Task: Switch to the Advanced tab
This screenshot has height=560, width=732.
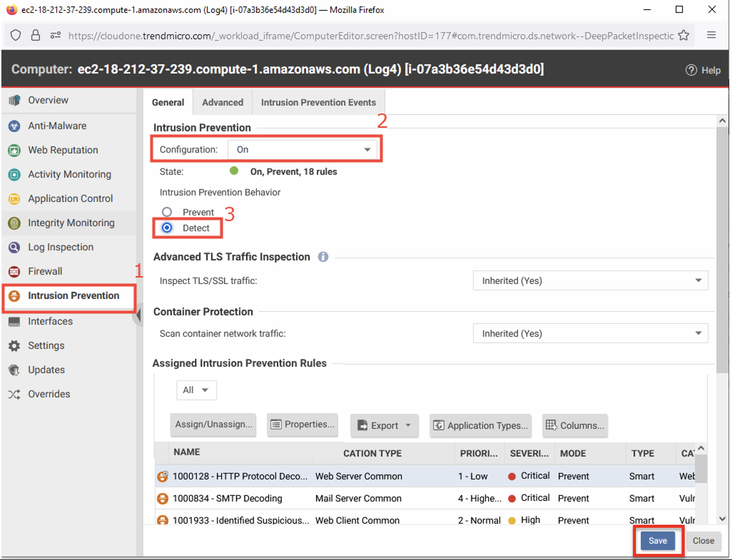Action: click(222, 103)
